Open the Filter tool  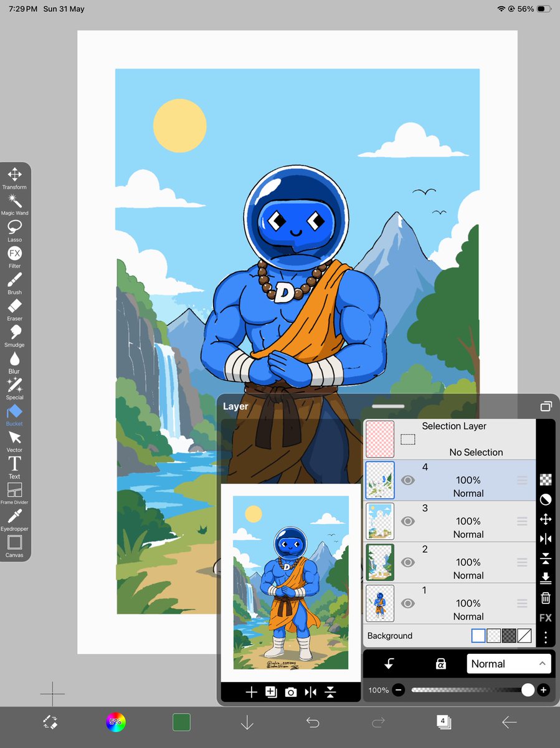click(14, 257)
